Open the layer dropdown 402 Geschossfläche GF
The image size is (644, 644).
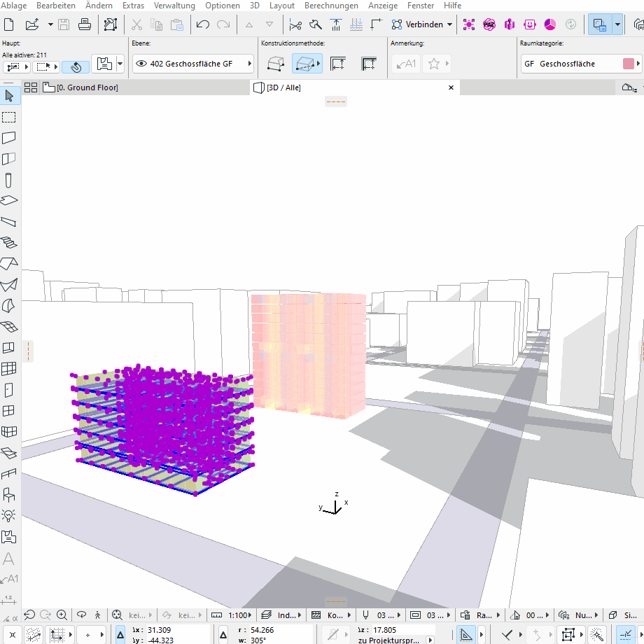tap(193, 64)
